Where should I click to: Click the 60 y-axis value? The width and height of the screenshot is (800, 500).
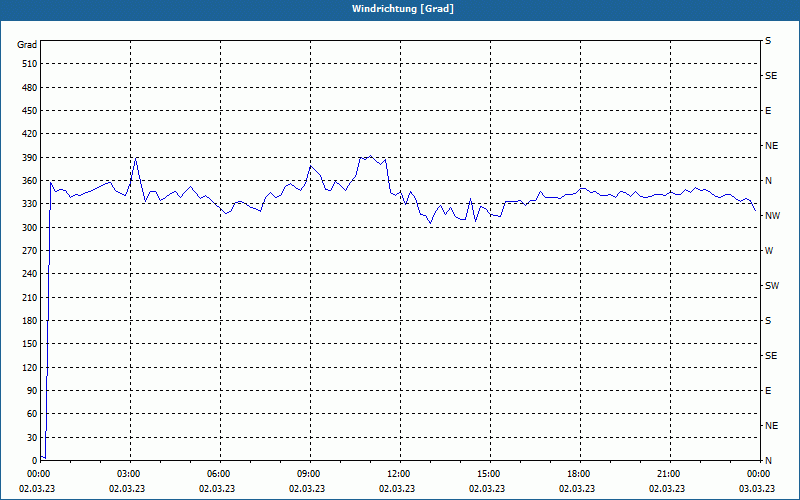[x=32, y=414]
